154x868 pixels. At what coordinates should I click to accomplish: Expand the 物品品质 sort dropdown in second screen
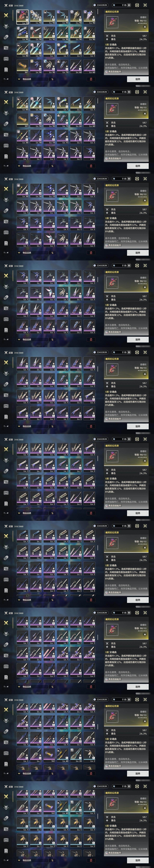point(32,166)
